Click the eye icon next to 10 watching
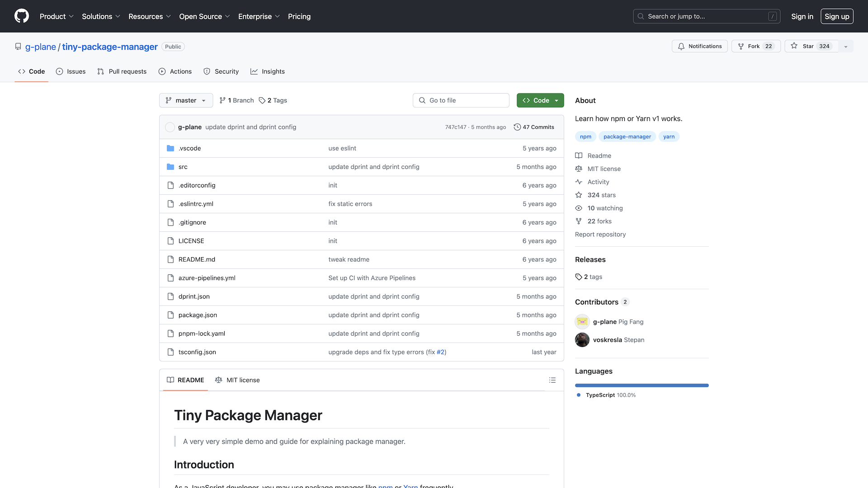This screenshot has height=488, width=868. click(579, 208)
